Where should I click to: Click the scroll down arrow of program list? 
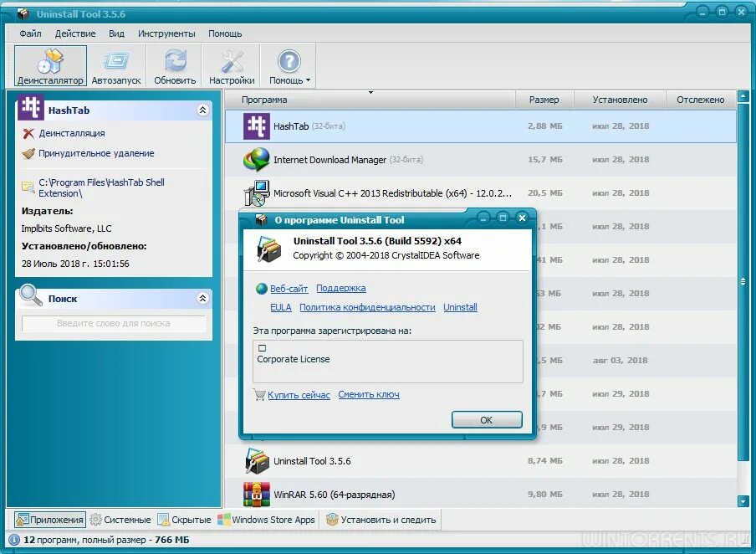click(x=743, y=502)
